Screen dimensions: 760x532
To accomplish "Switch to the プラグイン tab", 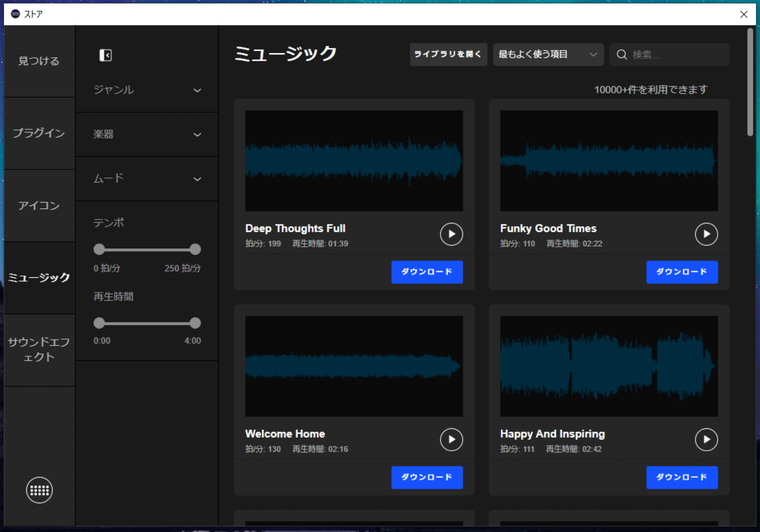I will tap(39, 133).
